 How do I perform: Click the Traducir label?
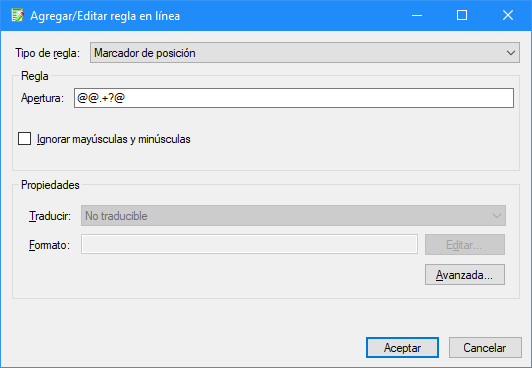(x=50, y=216)
